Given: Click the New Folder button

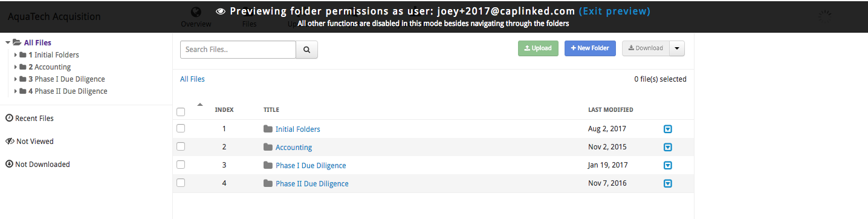Looking at the screenshot, I should 590,48.
